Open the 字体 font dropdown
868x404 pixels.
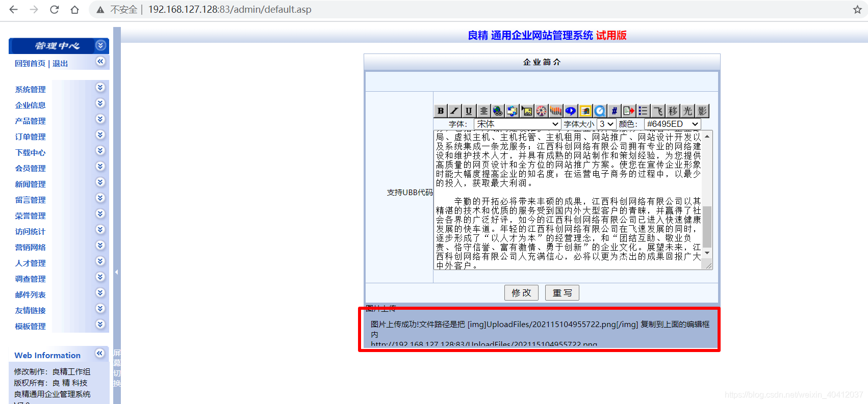517,124
